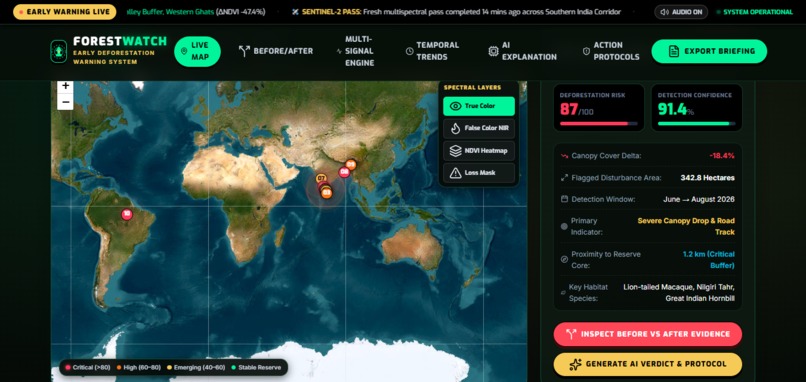Show the Loss Mask layer
The width and height of the screenshot is (806, 382).
point(479,173)
